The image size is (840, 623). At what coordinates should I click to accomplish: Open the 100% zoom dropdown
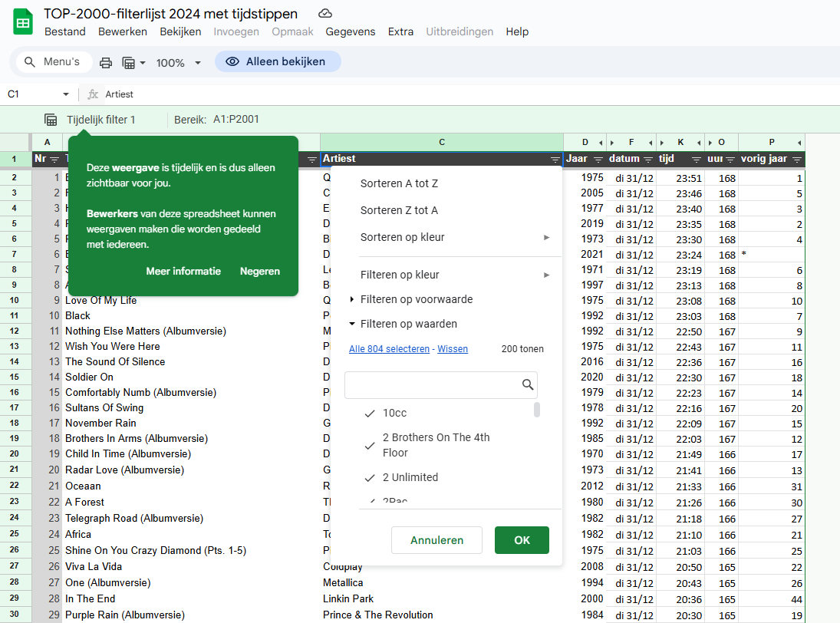178,63
